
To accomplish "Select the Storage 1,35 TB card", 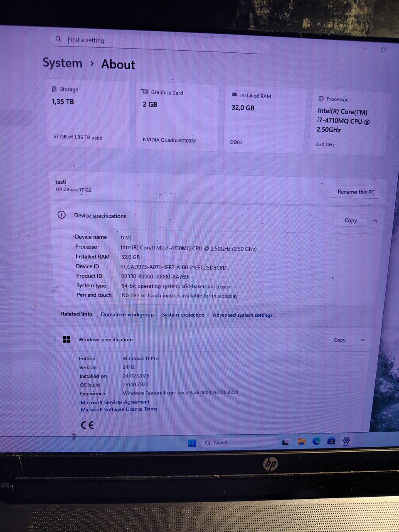I will coord(87,113).
